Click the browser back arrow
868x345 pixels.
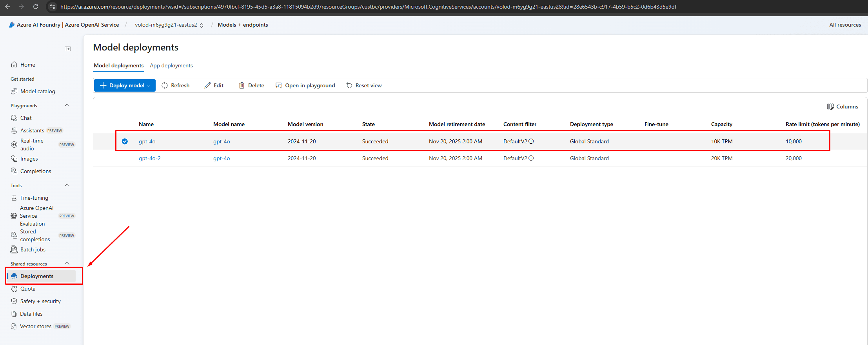[7, 7]
